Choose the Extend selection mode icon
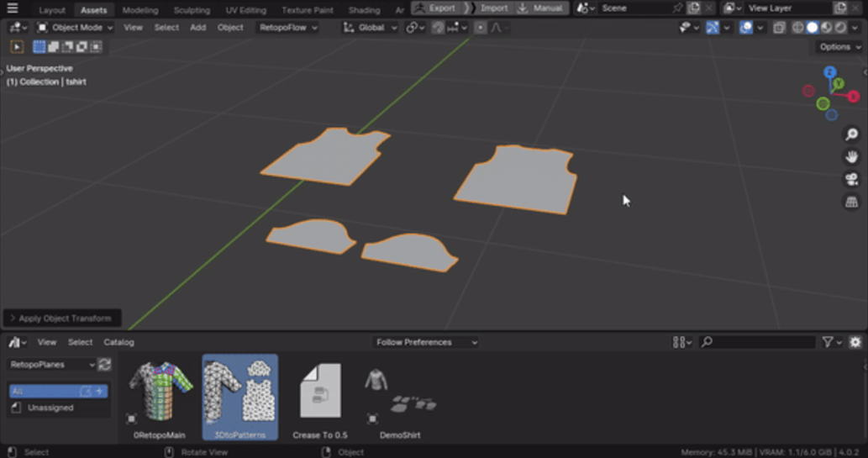The height and width of the screenshot is (458, 868). tap(54, 47)
